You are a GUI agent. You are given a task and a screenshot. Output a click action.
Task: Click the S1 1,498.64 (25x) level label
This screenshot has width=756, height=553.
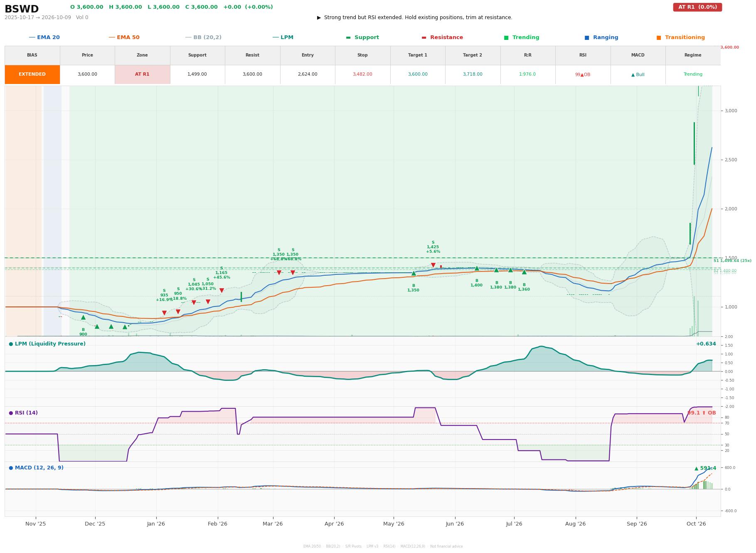pos(732,261)
